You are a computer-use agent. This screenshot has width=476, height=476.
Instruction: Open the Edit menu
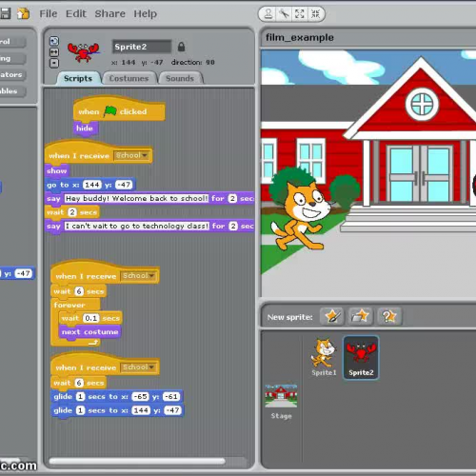76,13
